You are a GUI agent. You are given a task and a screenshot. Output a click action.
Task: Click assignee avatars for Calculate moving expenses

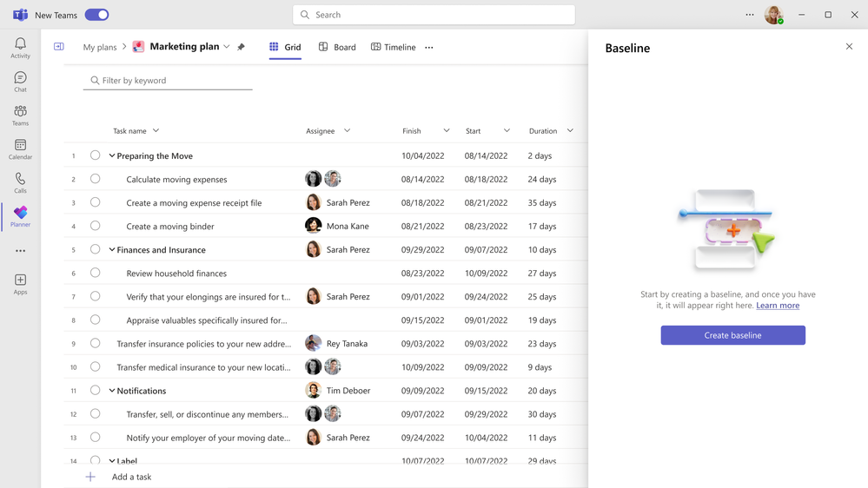point(322,179)
